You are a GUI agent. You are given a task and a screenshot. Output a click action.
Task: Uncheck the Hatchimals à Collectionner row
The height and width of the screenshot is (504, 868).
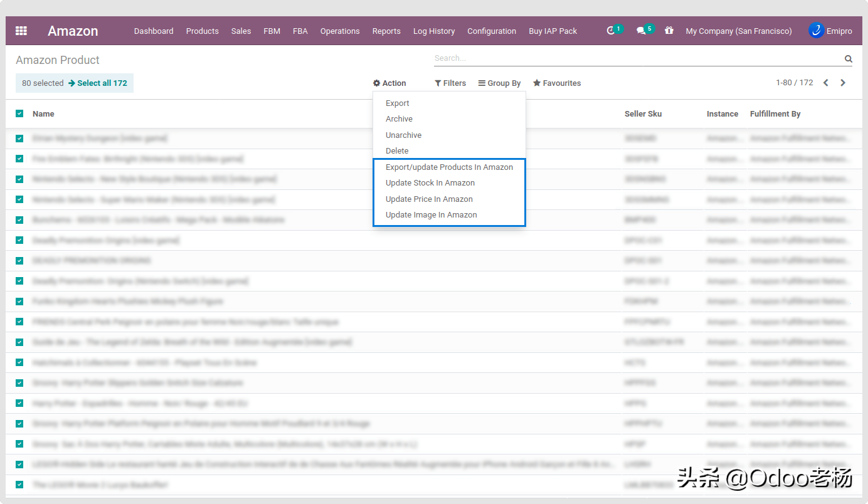pyautogui.click(x=19, y=362)
